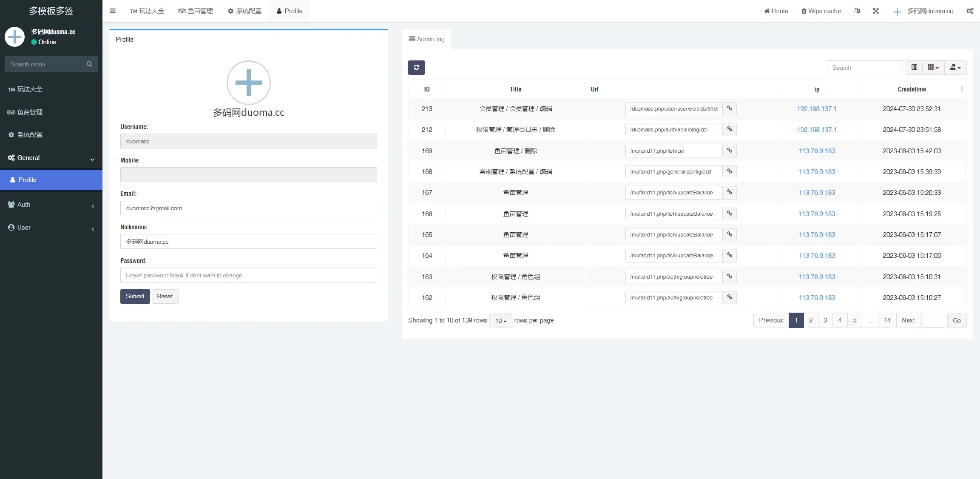Click link icon beside log 213 URL

(730, 108)
